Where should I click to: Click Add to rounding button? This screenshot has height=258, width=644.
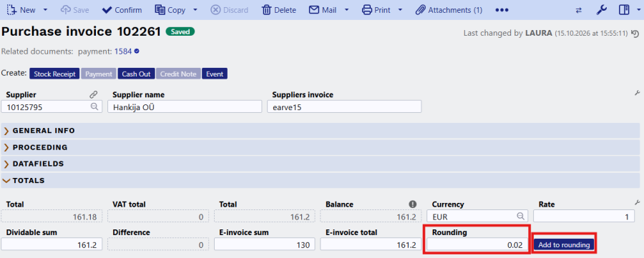click(564, 245)
